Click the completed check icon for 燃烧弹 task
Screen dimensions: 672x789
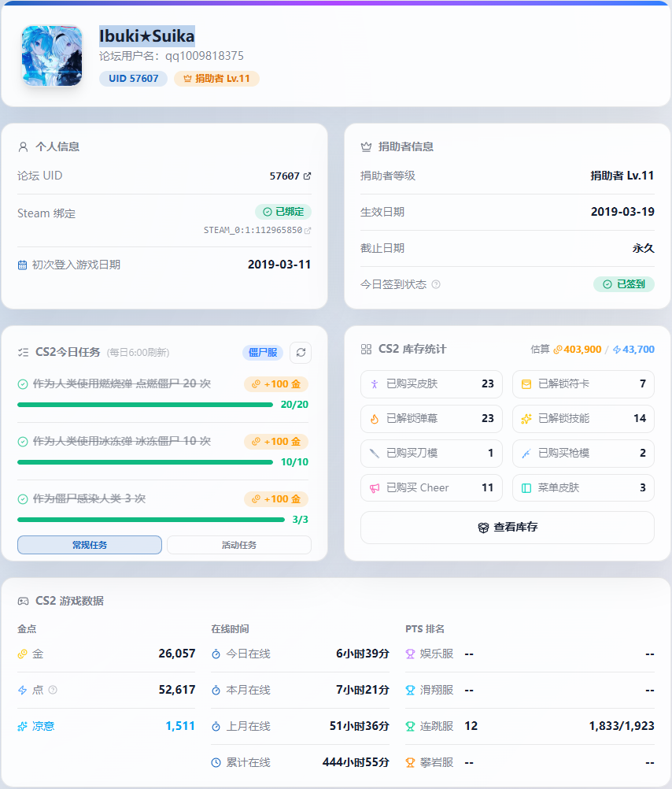pyautogui.click(x=23, y=384)
